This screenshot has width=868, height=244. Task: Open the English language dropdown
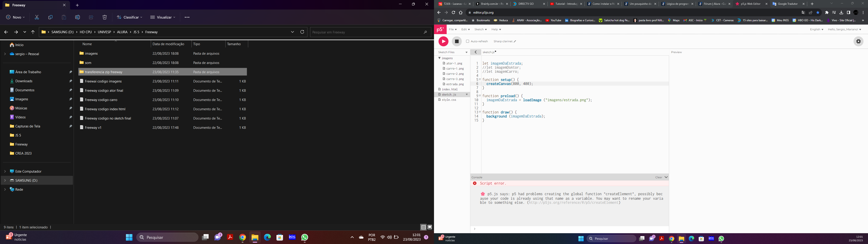coord(816,29)
